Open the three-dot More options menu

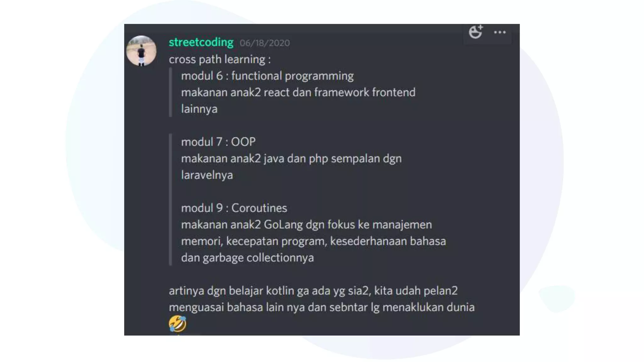click(500, 32)
